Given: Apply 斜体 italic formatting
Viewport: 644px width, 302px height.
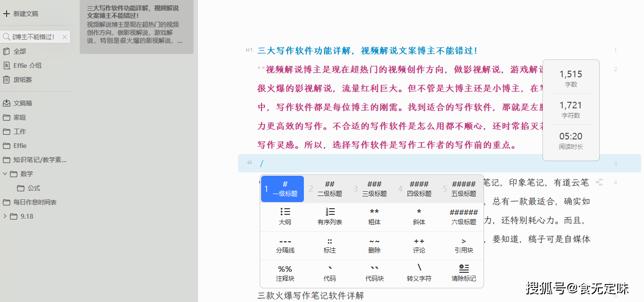Looking at the screenshot, I should coord(419,217).
